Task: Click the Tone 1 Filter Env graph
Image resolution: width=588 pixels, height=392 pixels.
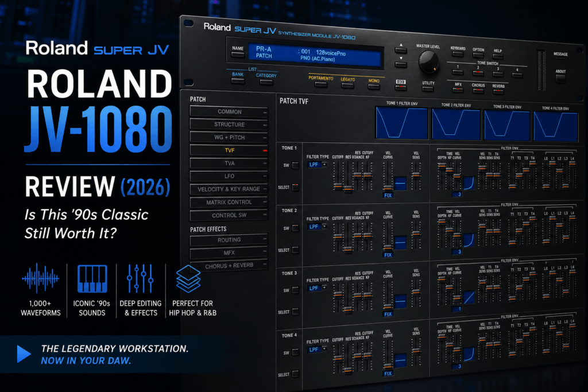Action: (401, 123)
